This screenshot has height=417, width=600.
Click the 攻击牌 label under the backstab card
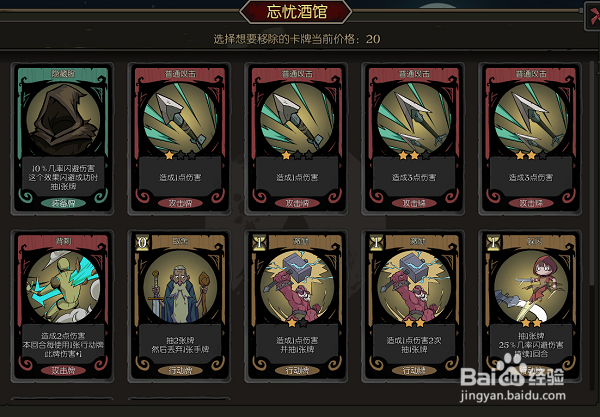(x=63, y=370)
